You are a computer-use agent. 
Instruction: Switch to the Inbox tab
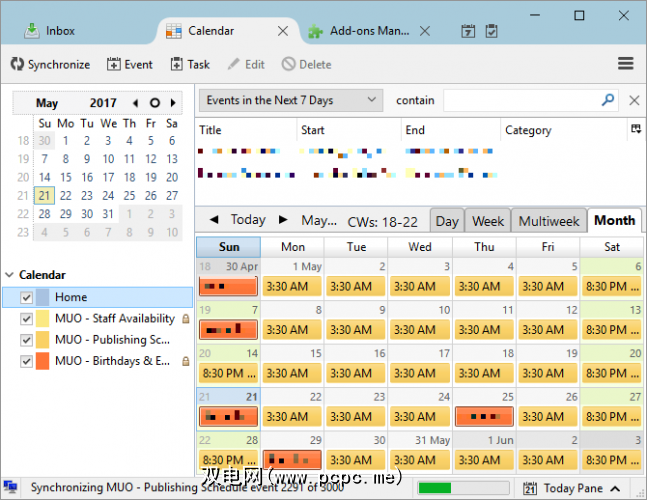[60, 31]
